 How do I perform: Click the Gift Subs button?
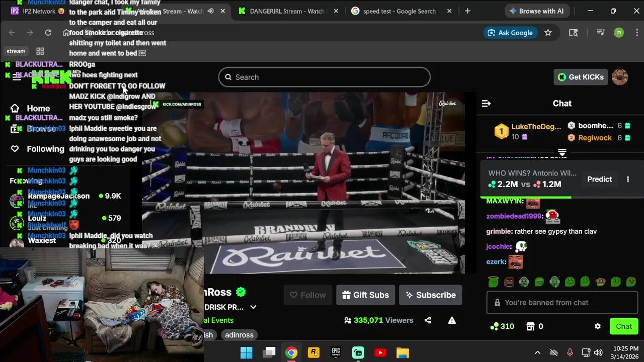[x=366, y=295]
